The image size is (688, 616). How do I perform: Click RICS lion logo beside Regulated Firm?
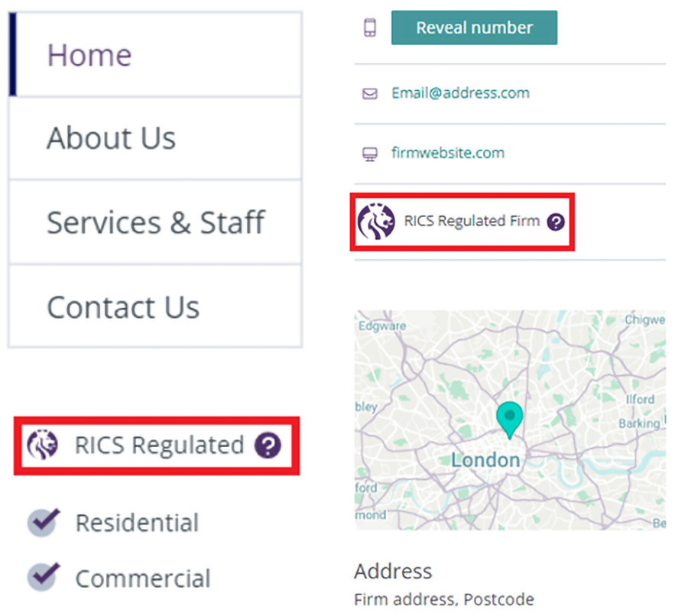376,222
